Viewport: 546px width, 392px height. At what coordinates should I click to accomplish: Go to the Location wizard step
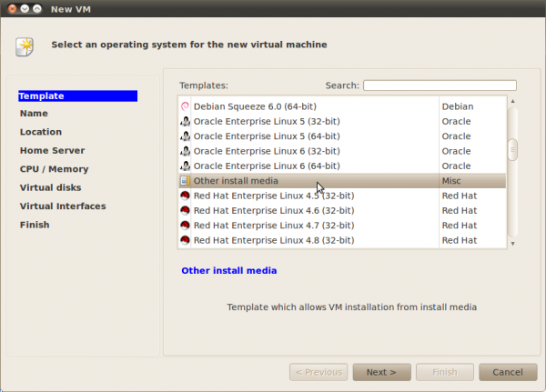[41, 132]
